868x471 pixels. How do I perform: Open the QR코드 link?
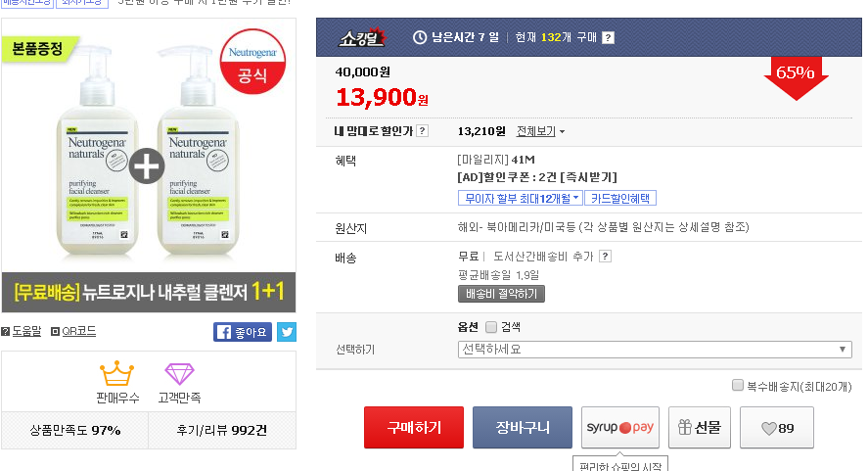73,332
